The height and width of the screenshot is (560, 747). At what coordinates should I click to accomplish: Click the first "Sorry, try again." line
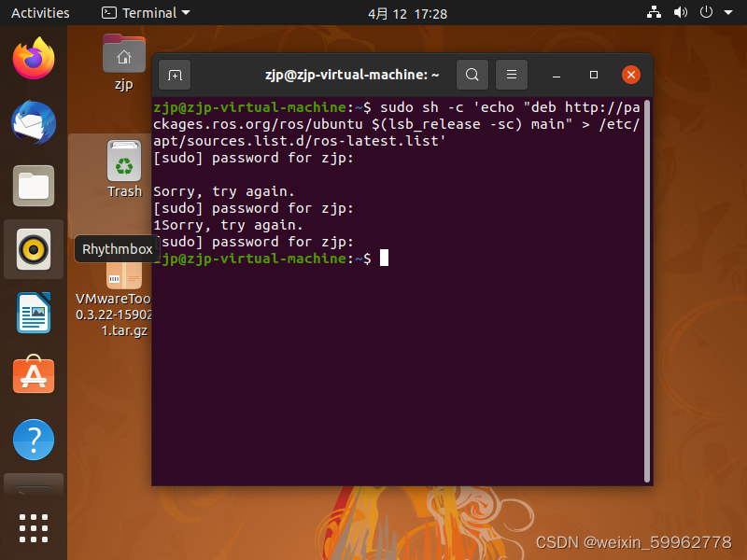(x=224, y=191)
